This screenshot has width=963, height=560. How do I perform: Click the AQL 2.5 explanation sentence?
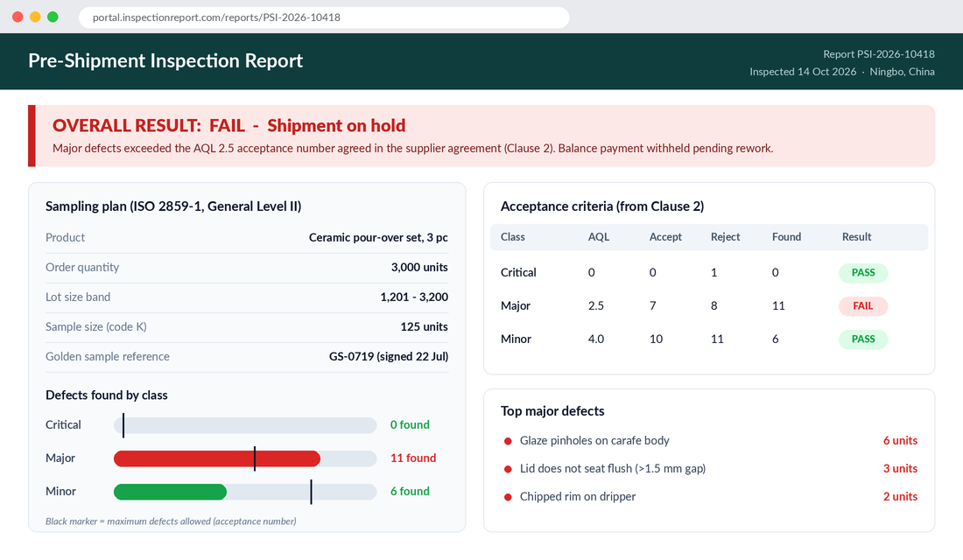coord(412,148)
